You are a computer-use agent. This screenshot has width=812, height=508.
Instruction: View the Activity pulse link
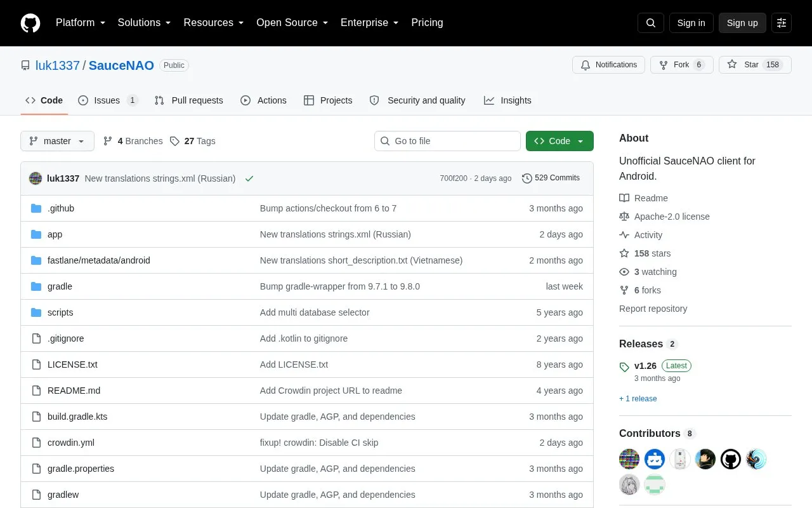[641, 235]
